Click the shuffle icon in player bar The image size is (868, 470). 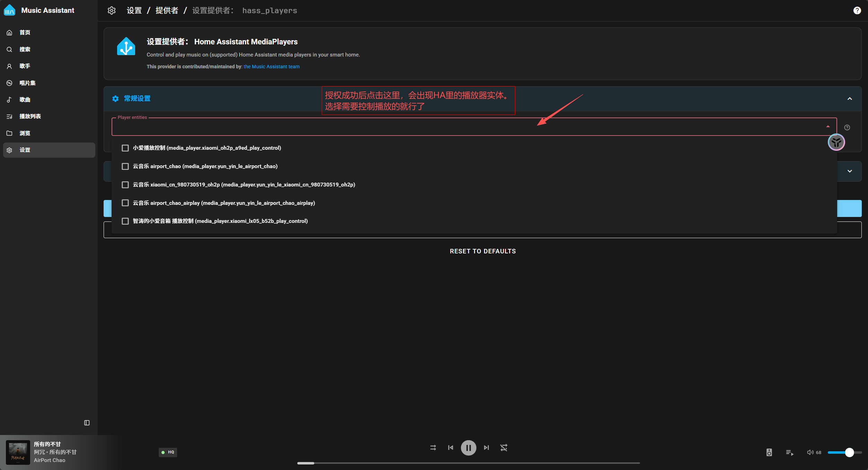pos(433,447)
